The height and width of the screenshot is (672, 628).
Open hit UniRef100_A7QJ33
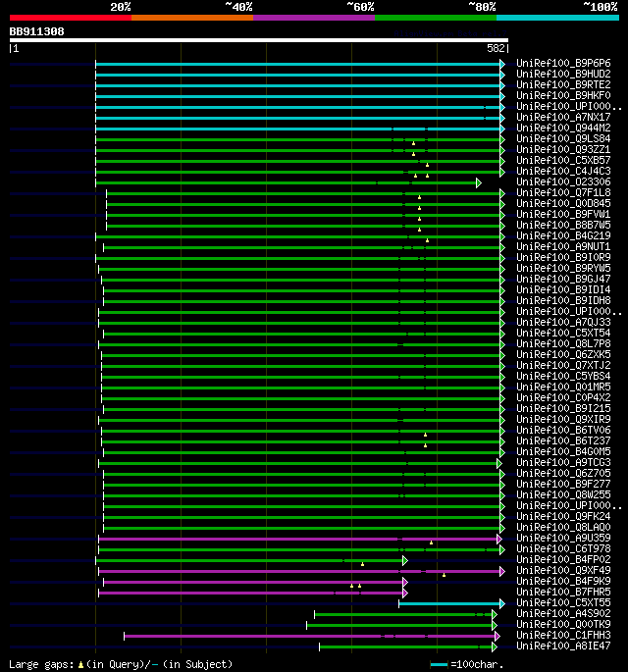coord(563,323)
